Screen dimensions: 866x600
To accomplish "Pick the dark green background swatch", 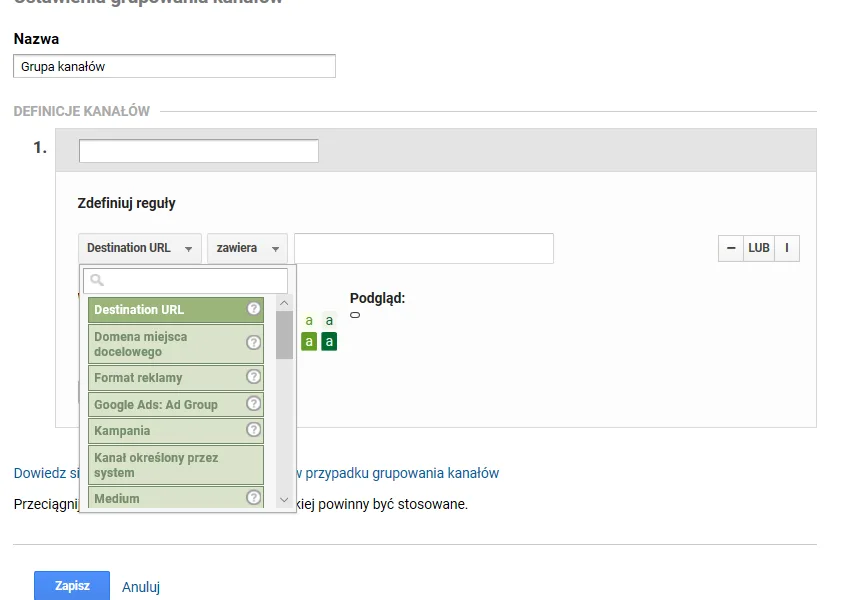I will coord(329,341).
